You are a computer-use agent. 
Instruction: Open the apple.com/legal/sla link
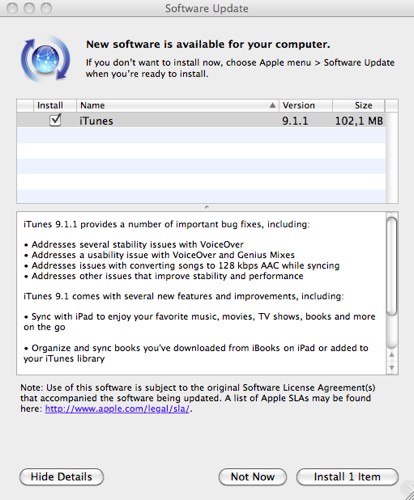[x=117, y=409]
